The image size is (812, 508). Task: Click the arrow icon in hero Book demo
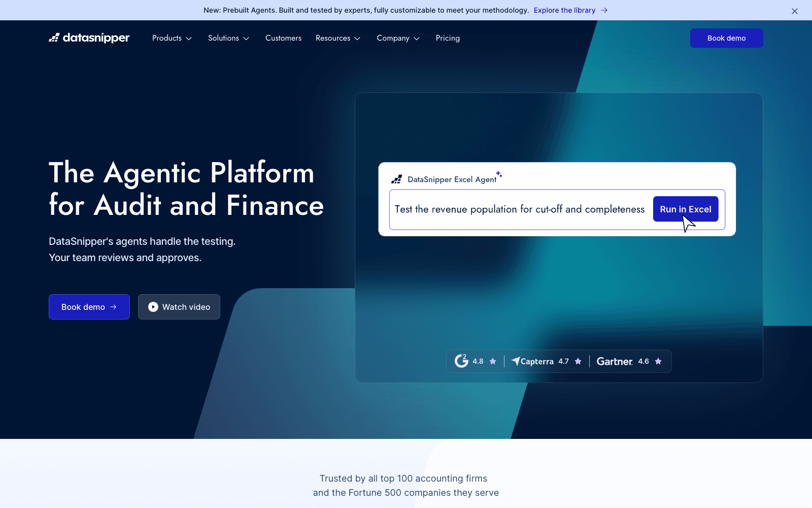pyautogui.click(x=114, y=307)
